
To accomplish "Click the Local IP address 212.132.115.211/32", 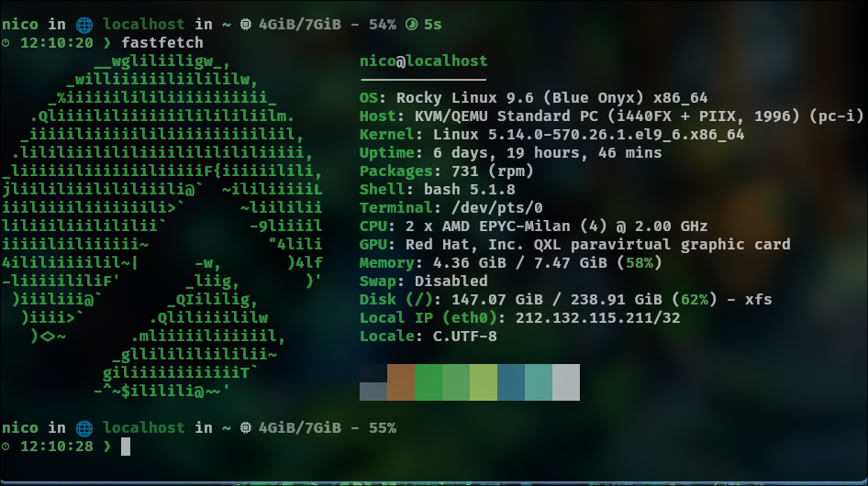I will 598,318.
